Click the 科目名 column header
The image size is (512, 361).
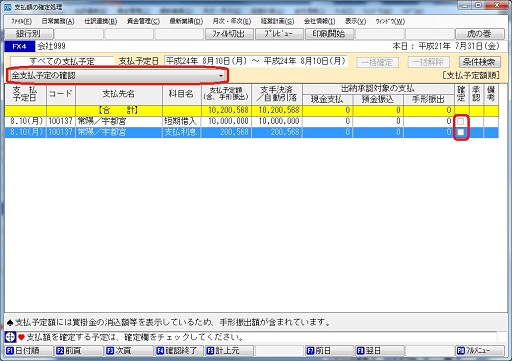click(x=182, y=94)
